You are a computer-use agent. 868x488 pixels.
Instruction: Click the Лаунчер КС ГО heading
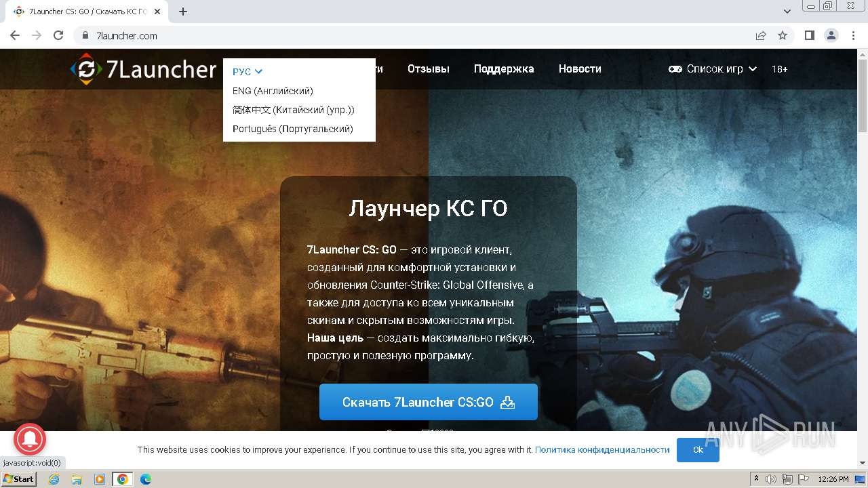click(429, 208)
